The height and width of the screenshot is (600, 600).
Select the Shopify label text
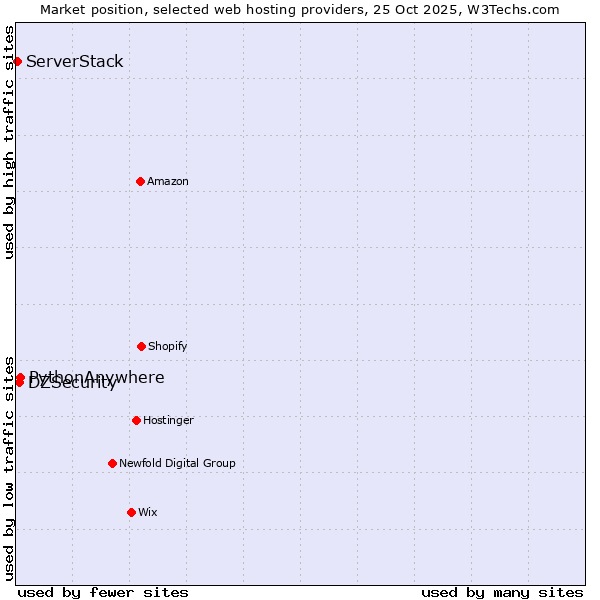[x=168, y=346]
